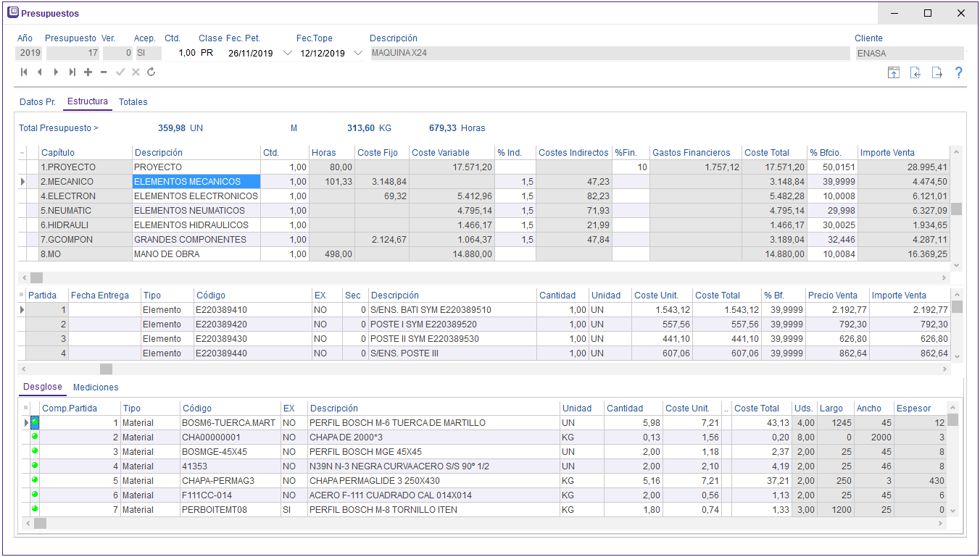This screenshot has width=980, height=557.
Task: Click the green status dot for CHA00000001 row
Action: 34,437
